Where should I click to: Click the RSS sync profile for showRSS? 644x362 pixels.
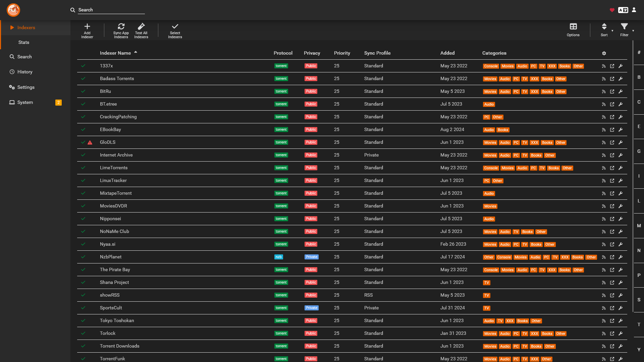pyautogui.click(x=368, y=295)
